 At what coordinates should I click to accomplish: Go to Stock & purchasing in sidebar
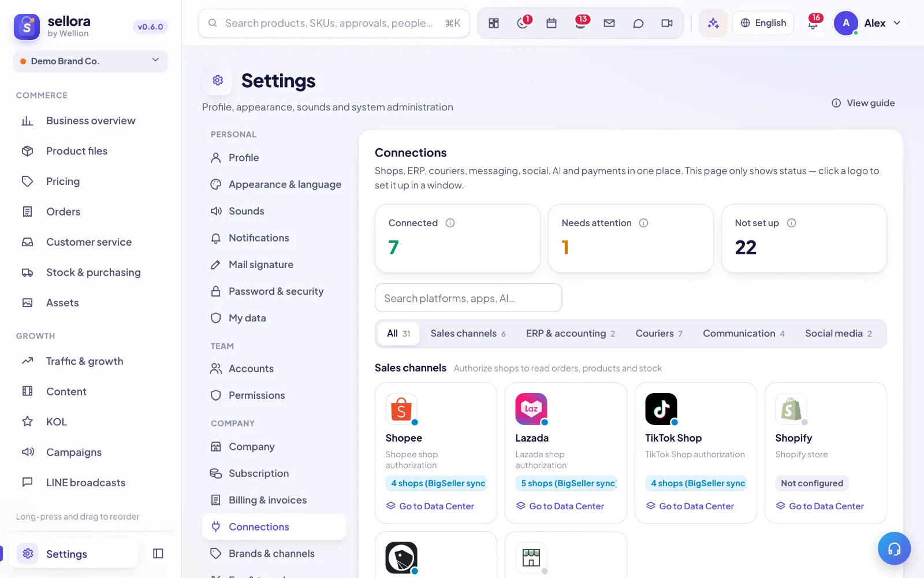[x=91, y=272]
